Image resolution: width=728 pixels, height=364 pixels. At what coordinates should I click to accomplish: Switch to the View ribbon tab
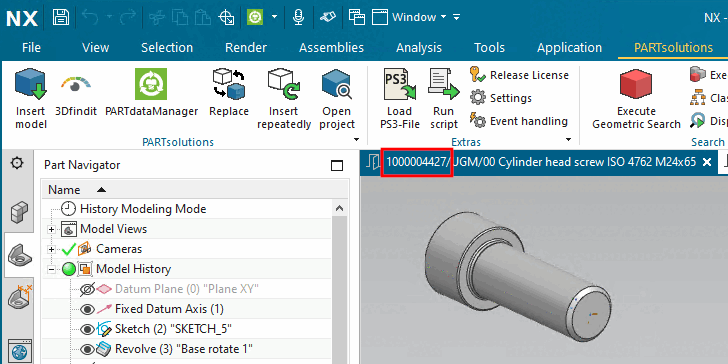95,47
